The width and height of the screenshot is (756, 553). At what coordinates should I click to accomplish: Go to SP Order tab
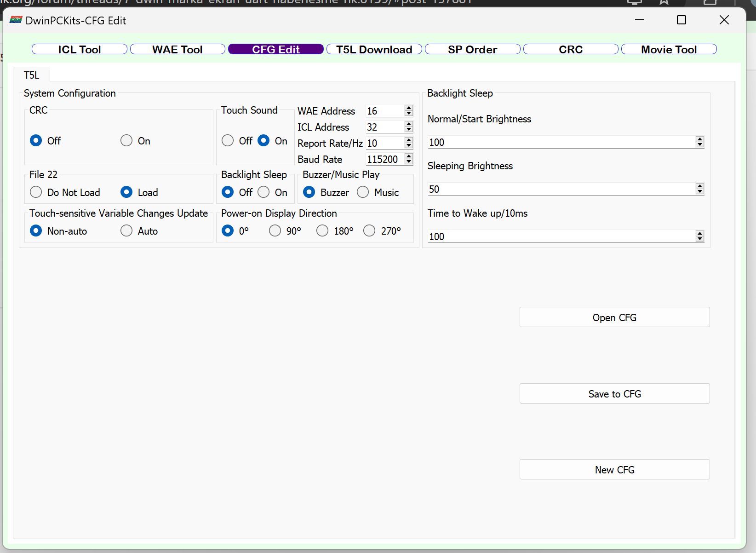(x=473, y=49)
